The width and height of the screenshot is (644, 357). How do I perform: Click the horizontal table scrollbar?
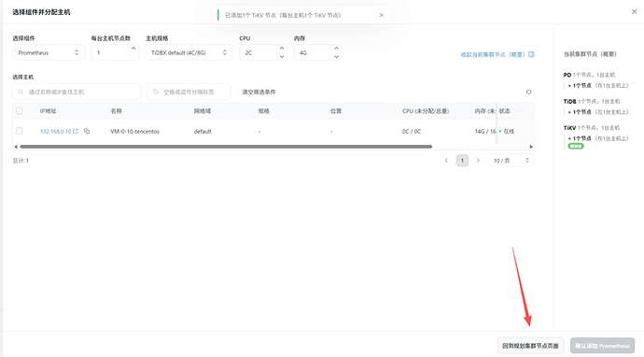(226, 147)
